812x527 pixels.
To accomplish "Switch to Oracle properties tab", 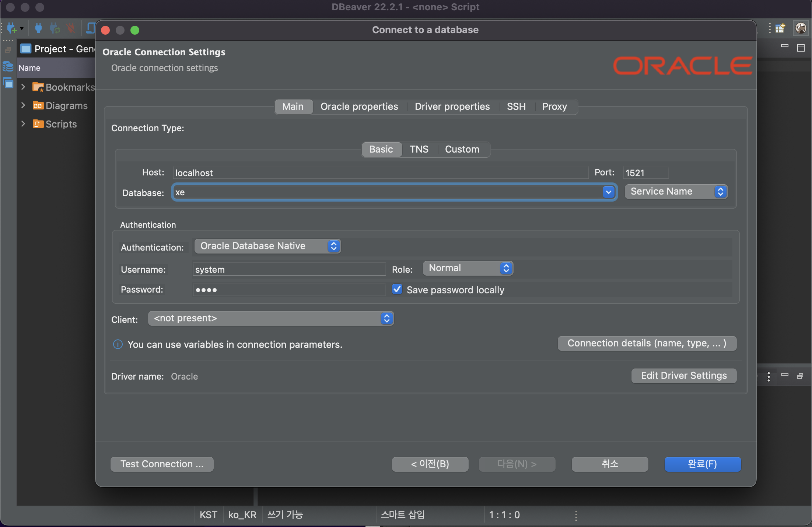I will [359, 107].
